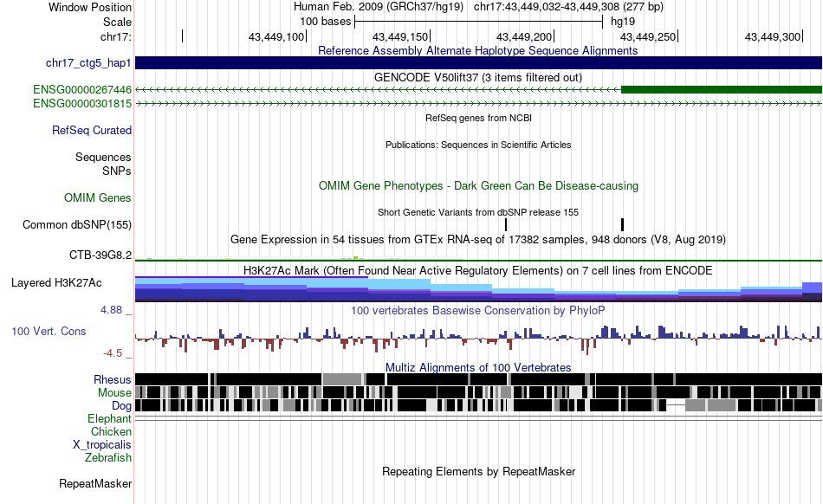Open the ENSG00000267446 gene label
Image resolution: width=823 pixels, height=504 pixels.
[82, 90]
